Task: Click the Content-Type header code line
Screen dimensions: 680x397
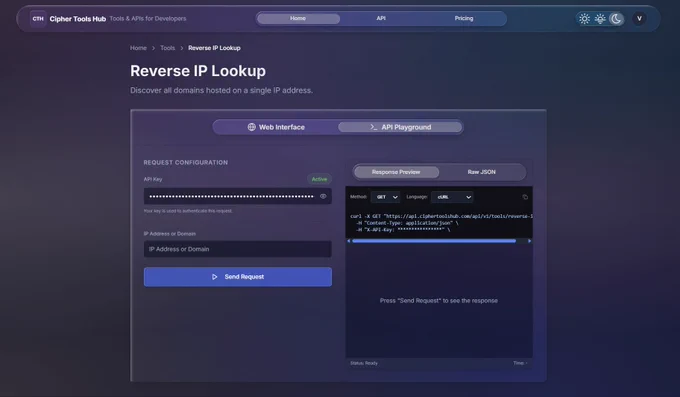Action: tap(407, 223)
